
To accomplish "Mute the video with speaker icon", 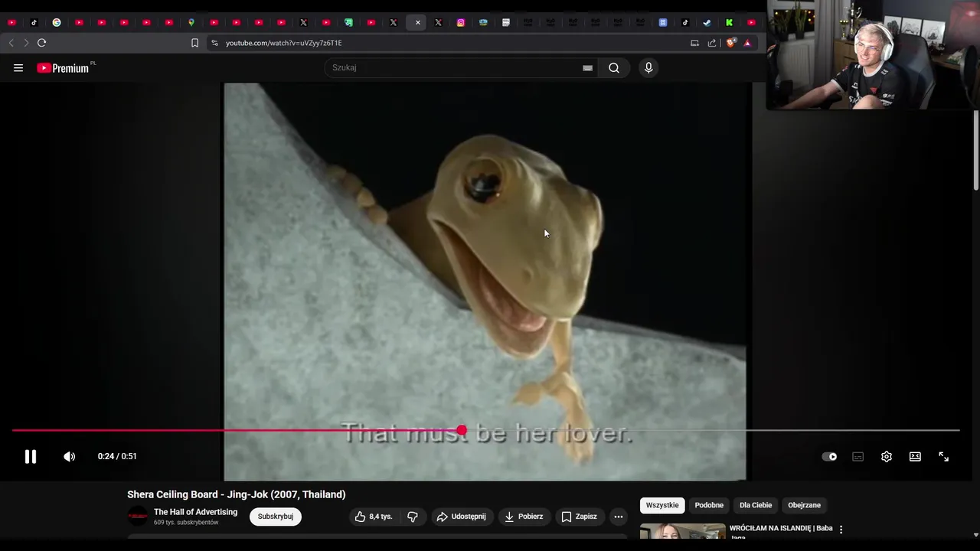I will point(70,457).
